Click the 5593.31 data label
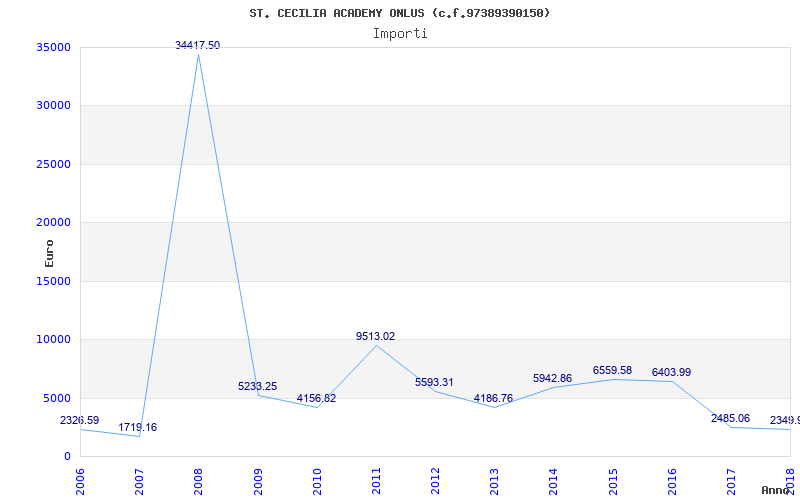This screenshot has width=800, height=500. [434, 383]
